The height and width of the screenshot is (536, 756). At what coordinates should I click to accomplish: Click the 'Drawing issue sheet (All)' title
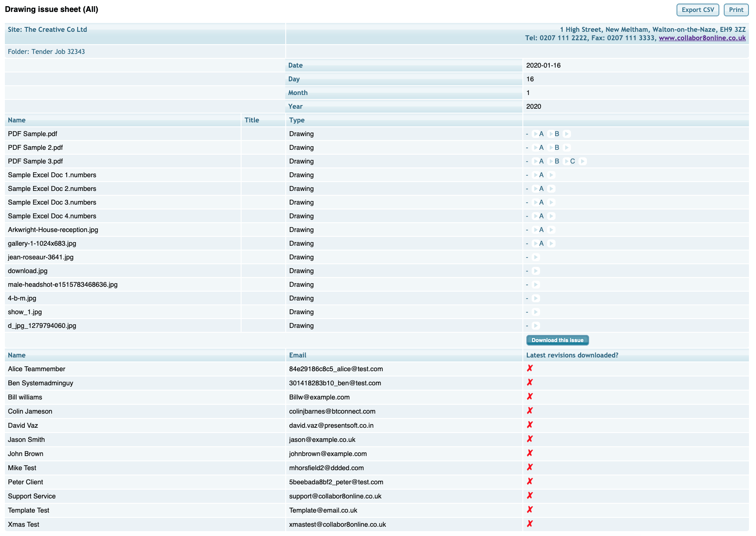coord(52,9)
